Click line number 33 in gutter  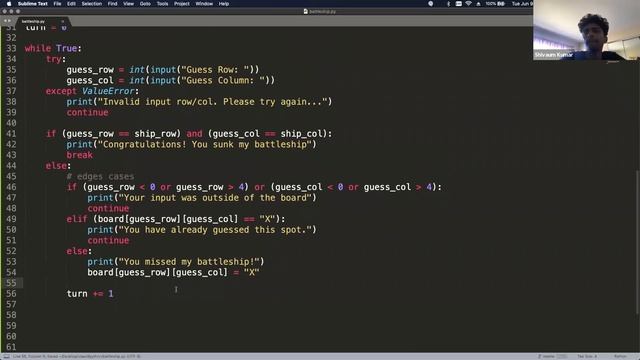11,48
